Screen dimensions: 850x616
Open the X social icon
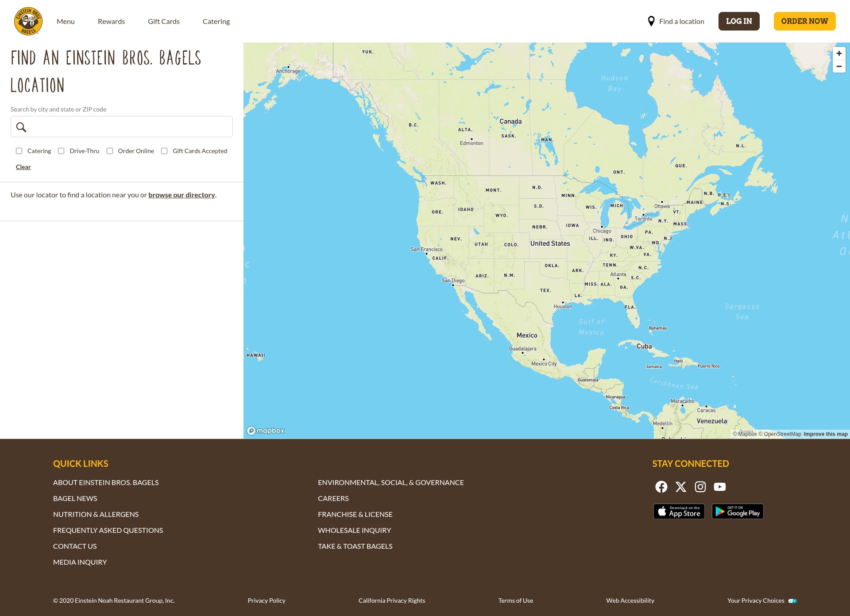point(681,487)
